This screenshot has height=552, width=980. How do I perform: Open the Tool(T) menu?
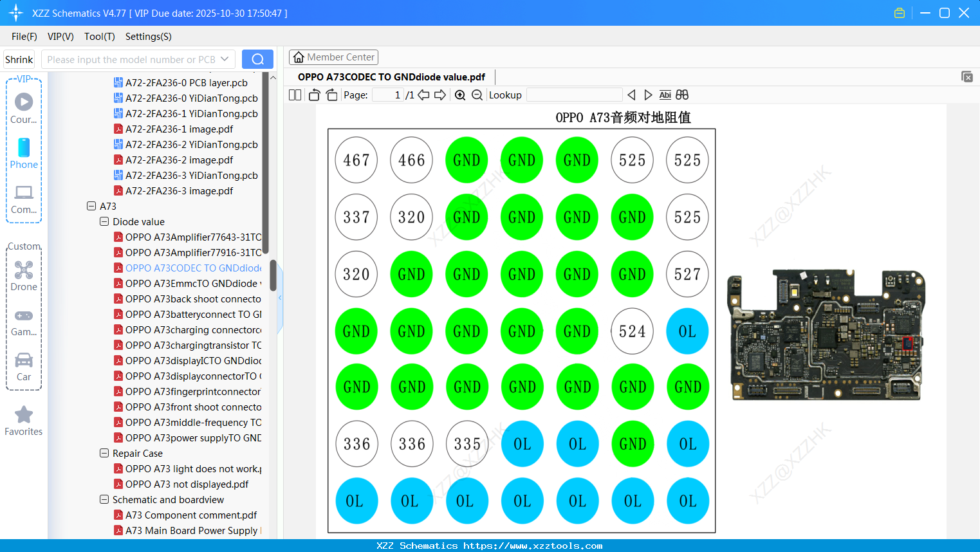(99, 37)
